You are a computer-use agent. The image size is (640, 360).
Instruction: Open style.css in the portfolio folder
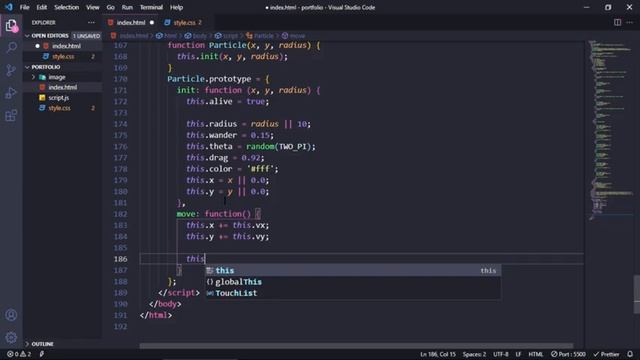pyautogui.click(x=59, y=108)
